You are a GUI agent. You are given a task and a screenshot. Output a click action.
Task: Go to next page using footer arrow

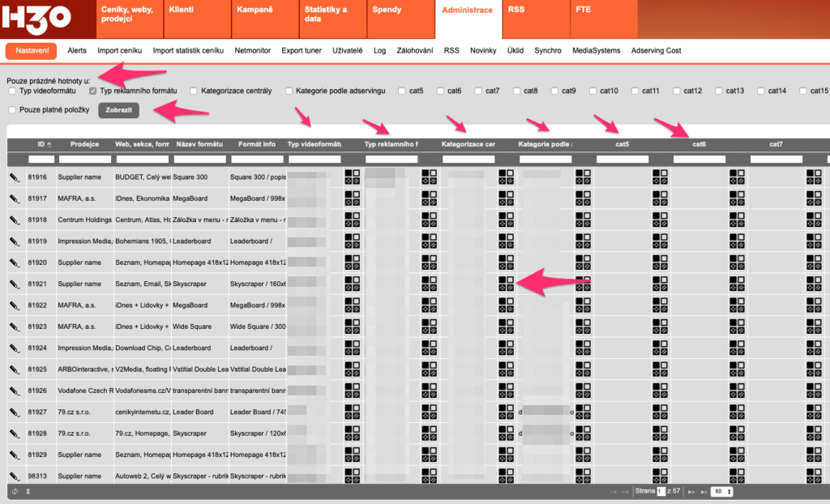click(x=691, y=492)
